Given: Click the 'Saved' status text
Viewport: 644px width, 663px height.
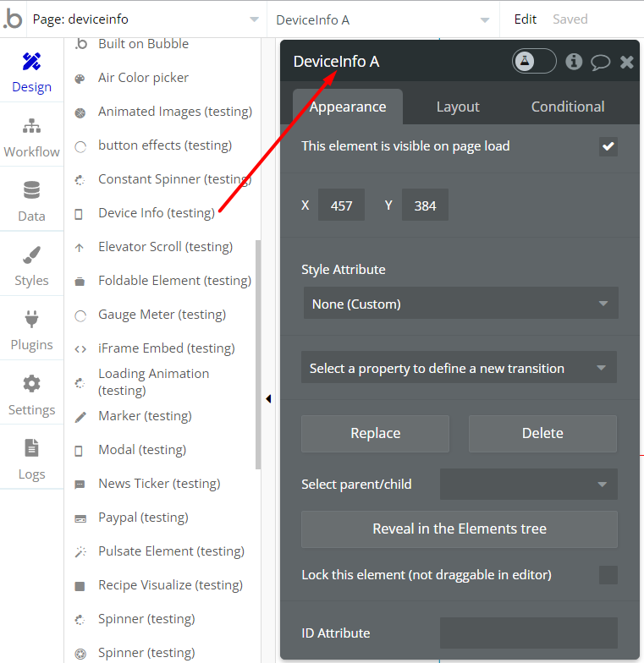Looking at the screenshot, I should pos(570,19).
